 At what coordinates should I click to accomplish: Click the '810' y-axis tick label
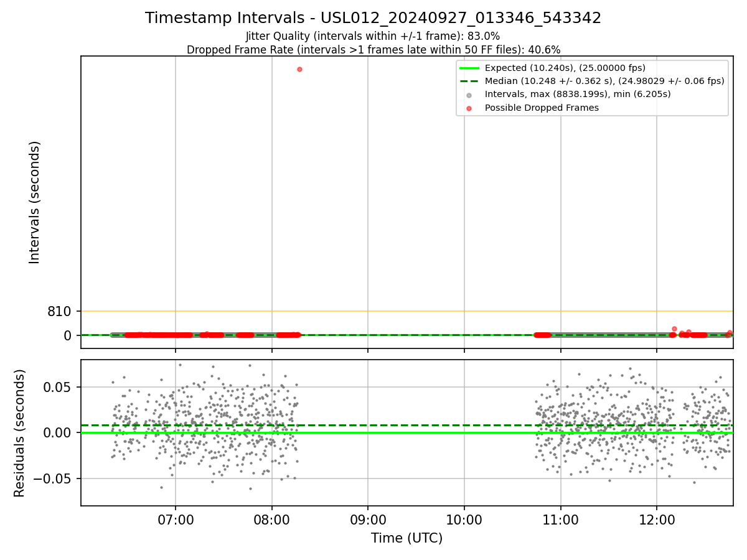tap(60, 311)
